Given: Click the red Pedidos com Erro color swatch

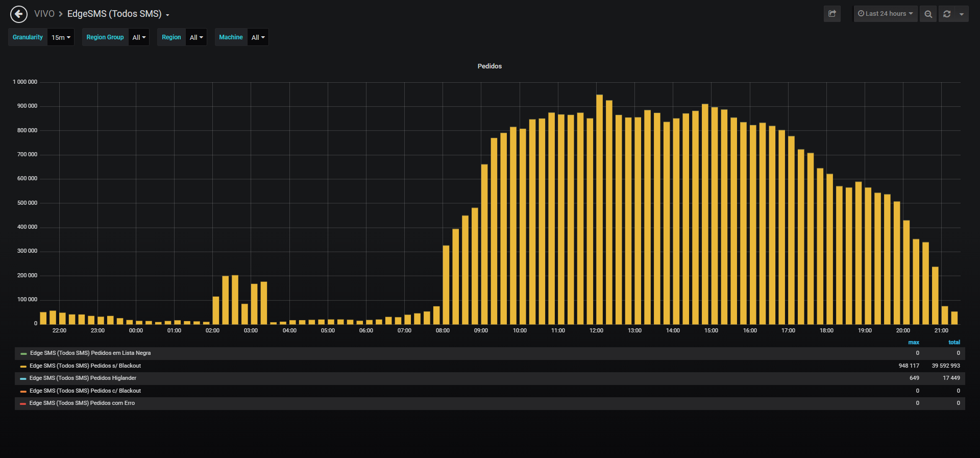Looking at the screenshot, I should tap(23, 403).
